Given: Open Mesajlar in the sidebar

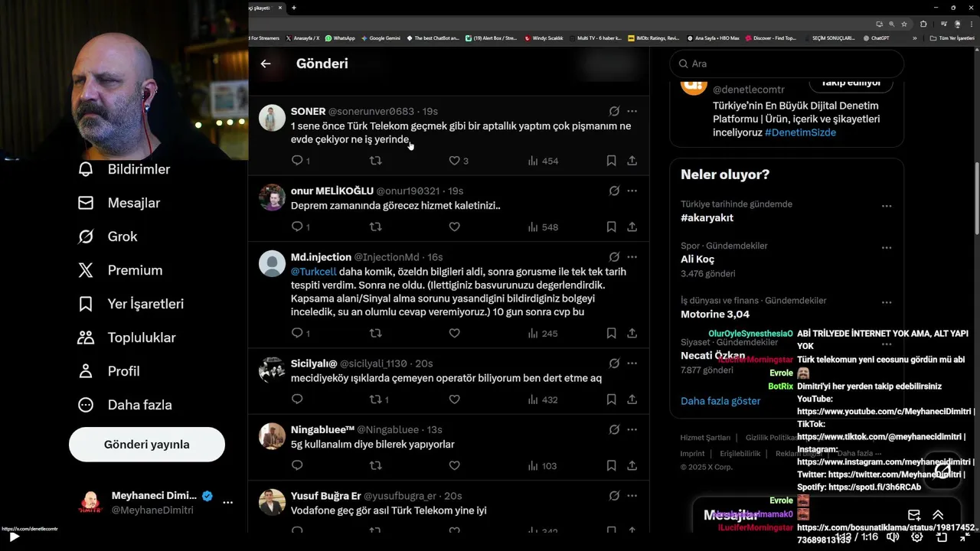Looking at the screenshot, I should (119, 203).
